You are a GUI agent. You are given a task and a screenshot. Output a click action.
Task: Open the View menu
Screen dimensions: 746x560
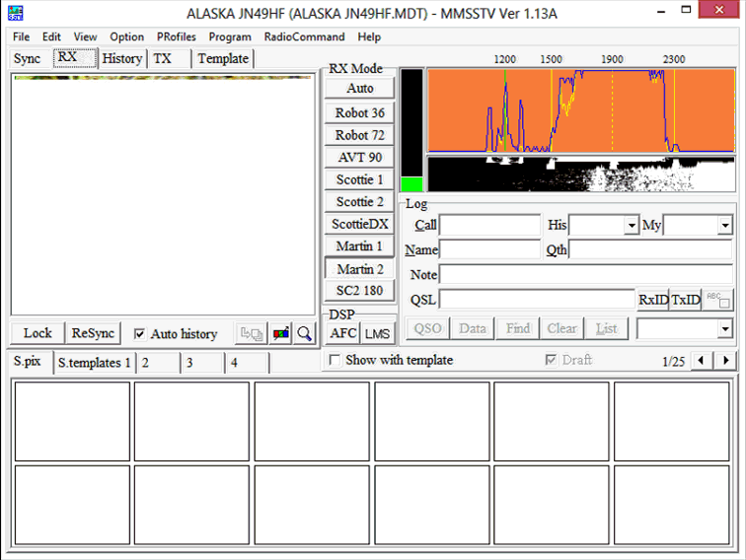coord(85,36)
